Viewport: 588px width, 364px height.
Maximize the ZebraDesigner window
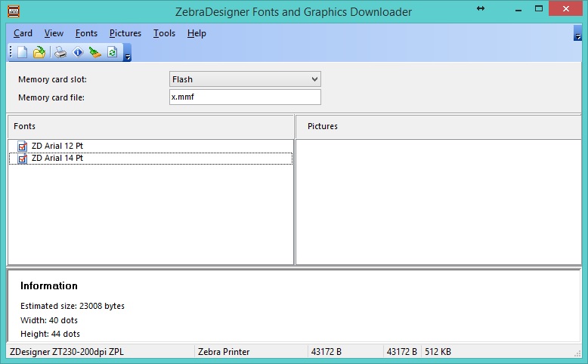point(539,8)
